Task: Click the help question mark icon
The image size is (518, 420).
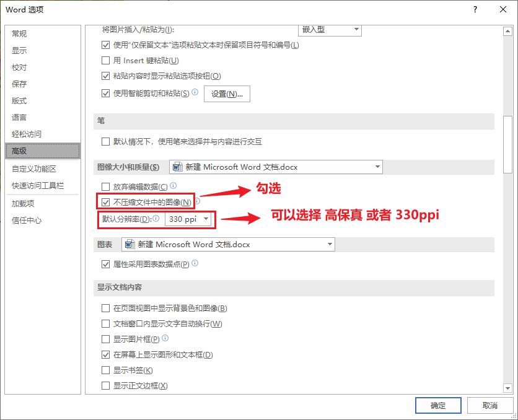Action: click(x=475, y=9)
